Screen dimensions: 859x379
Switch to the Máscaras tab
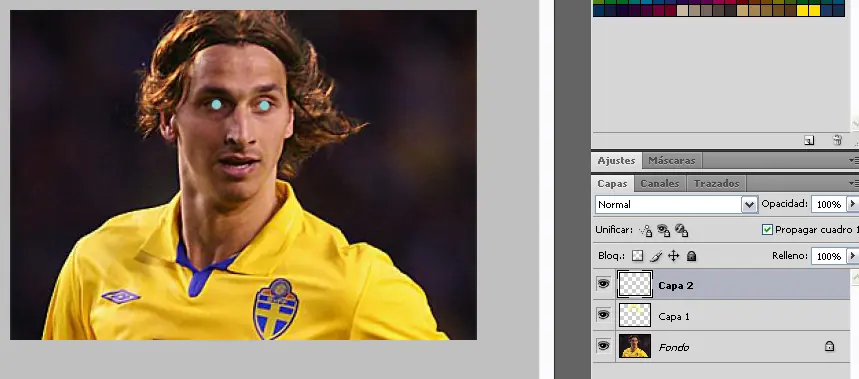[x=672, y=160]
